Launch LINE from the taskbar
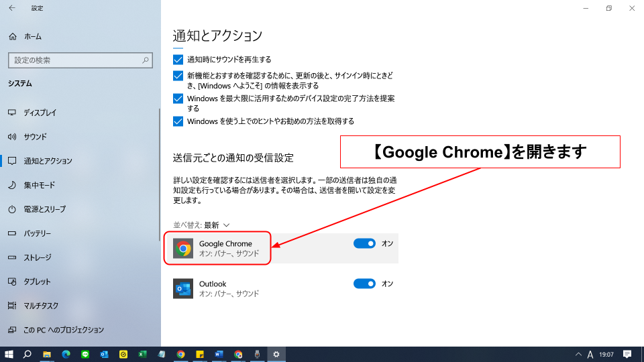Screen dimensions: 644x362 pyautogui.click(x=85, y=354)
